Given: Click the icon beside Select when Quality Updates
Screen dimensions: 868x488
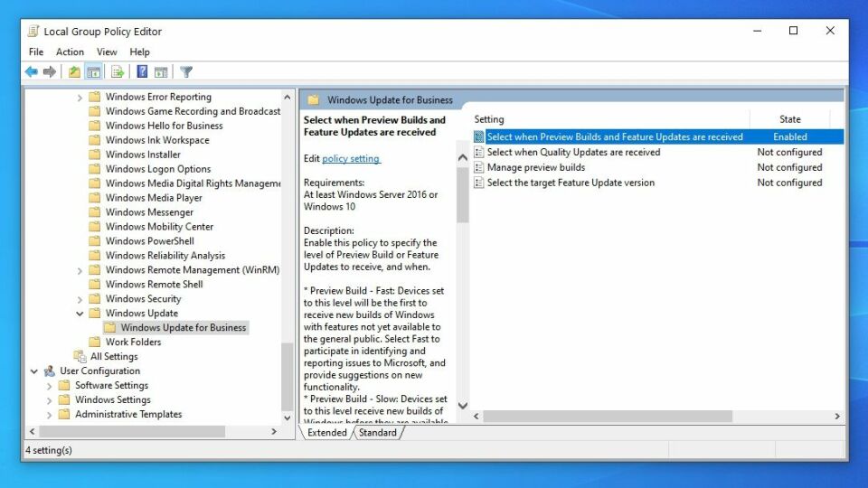Looking at the screenshot, I should tap(479, 152).
